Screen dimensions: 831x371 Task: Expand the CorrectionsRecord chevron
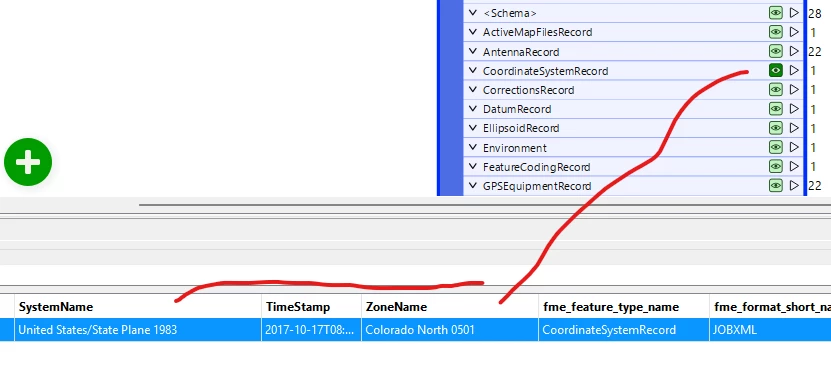(473, 90)
